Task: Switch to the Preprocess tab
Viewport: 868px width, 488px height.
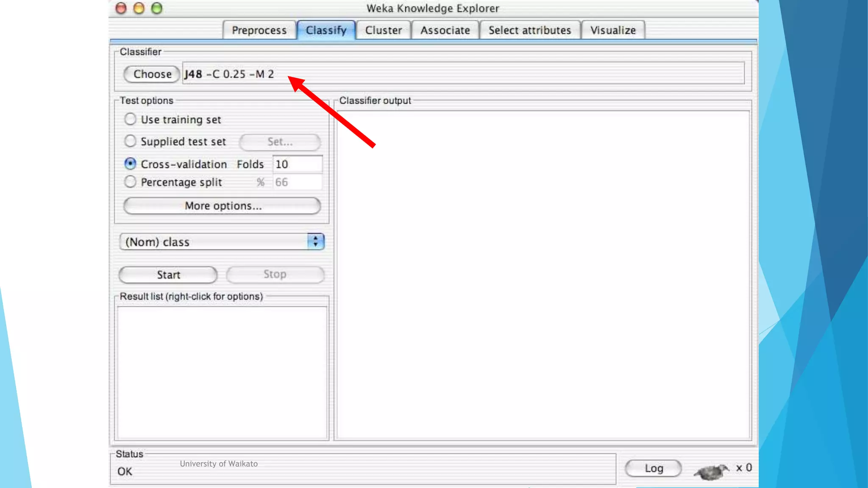Action: [x=259, y=30]
